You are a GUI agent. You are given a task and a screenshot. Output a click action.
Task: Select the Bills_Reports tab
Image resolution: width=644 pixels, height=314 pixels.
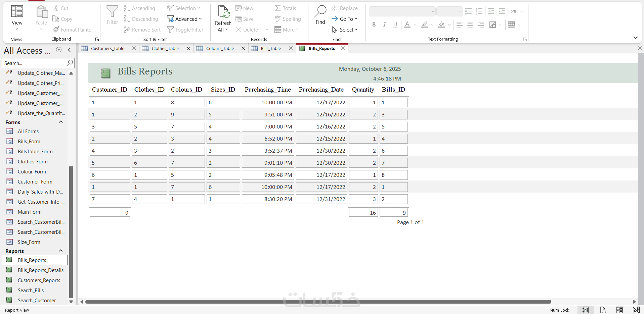click(321, 48)
